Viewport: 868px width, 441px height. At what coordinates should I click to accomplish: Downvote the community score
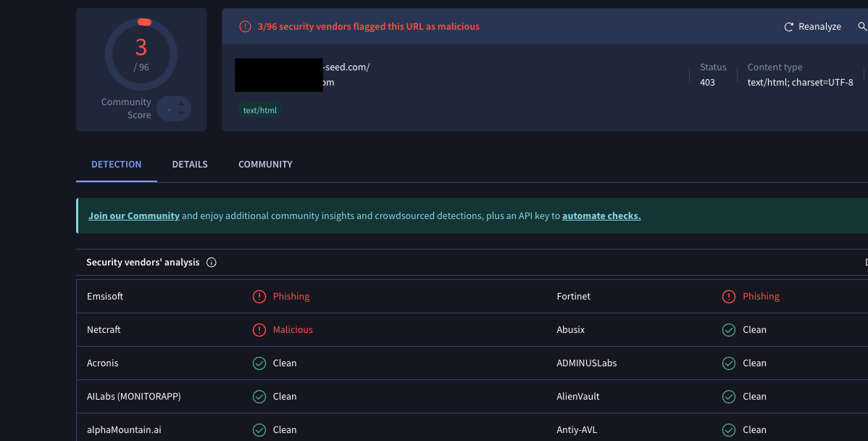coord(180,114)
